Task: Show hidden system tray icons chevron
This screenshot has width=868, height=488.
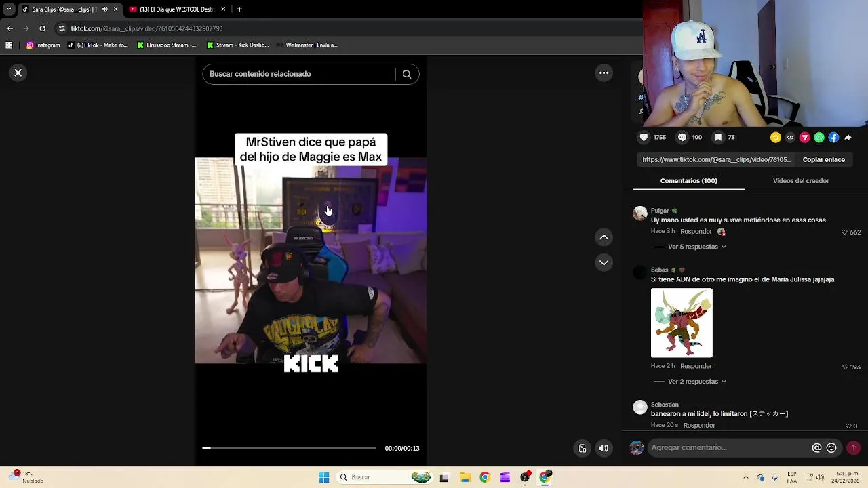Action: click(x=746, y=477)
